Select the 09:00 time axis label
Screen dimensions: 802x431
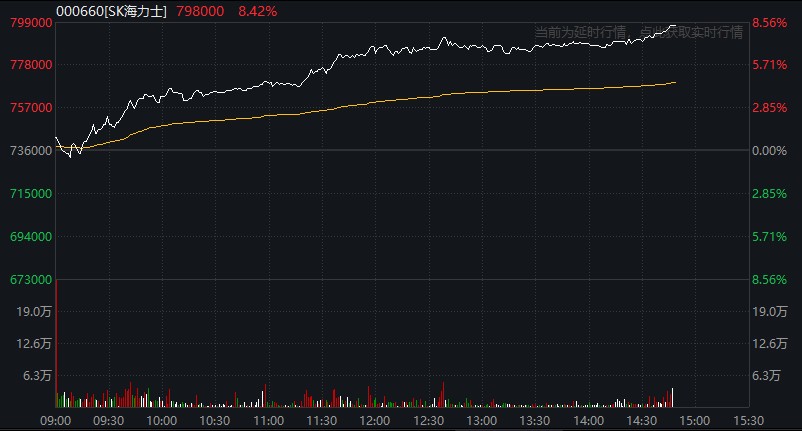point(56,421)
